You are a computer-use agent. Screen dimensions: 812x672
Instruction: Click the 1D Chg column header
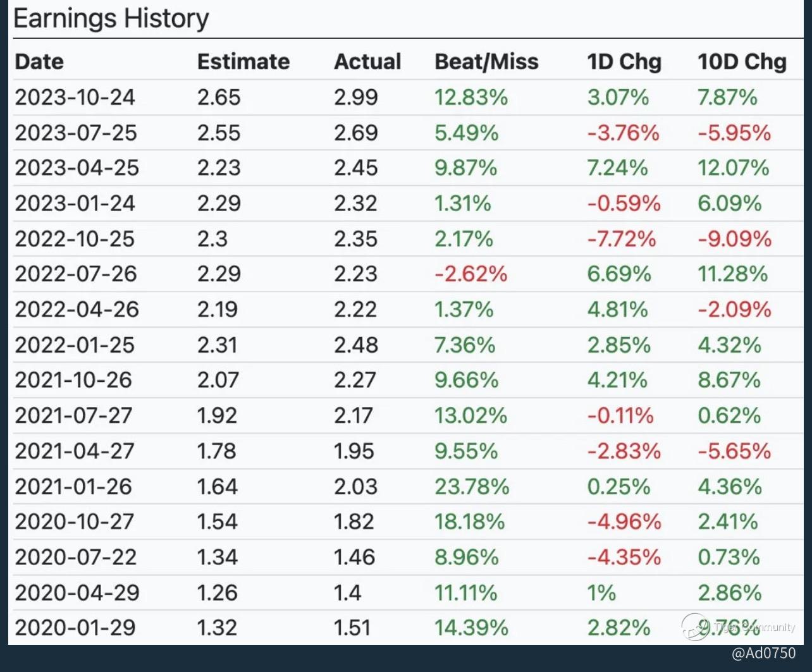click(624, 61)
